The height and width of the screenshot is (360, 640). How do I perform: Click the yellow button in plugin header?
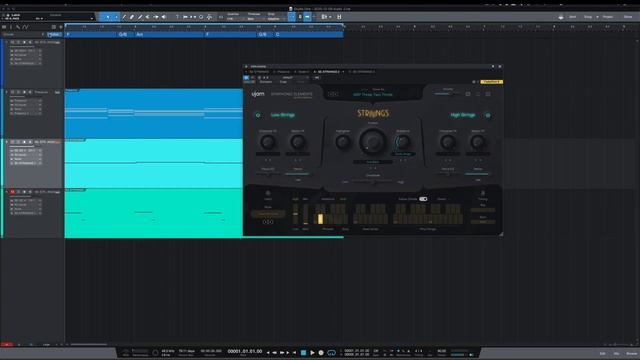click(x=491, y=82)
